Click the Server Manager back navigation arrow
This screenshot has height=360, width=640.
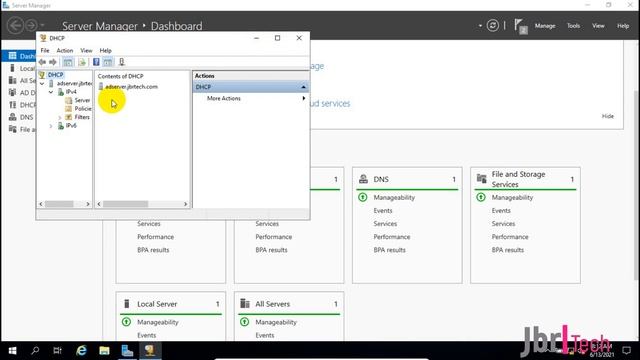point(16,25)
